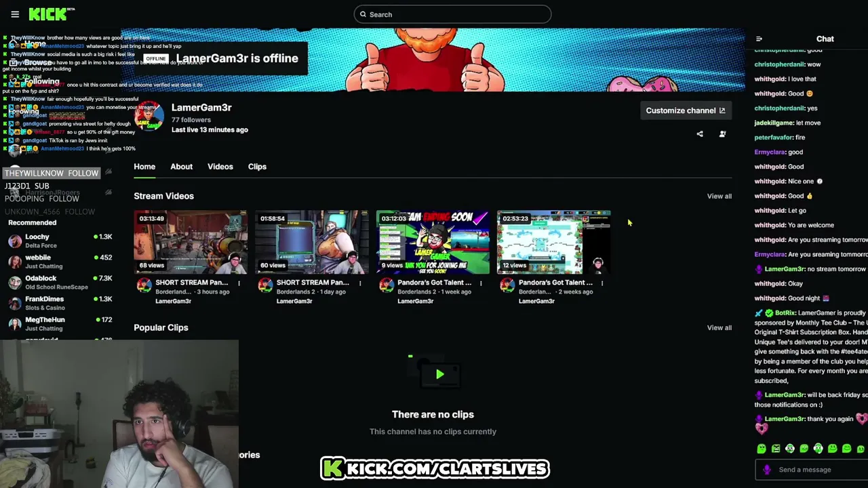
Task: Open Loochy's avatar in Recommended
Action: [x=14, y=241]
